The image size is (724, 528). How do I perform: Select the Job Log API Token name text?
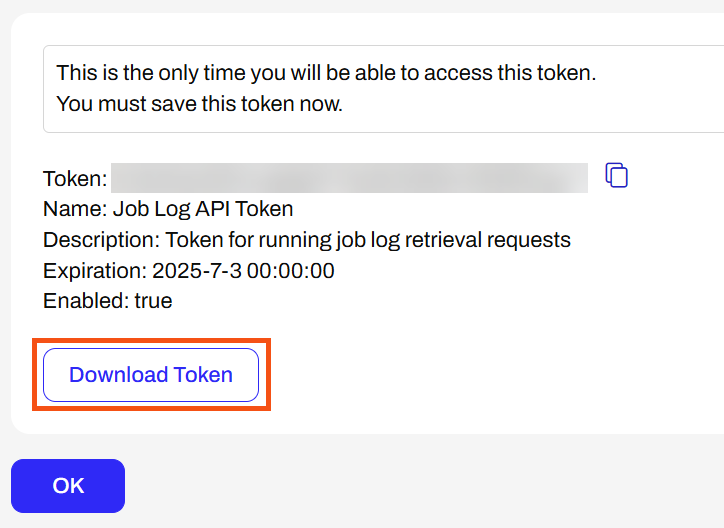coord(203,209)
